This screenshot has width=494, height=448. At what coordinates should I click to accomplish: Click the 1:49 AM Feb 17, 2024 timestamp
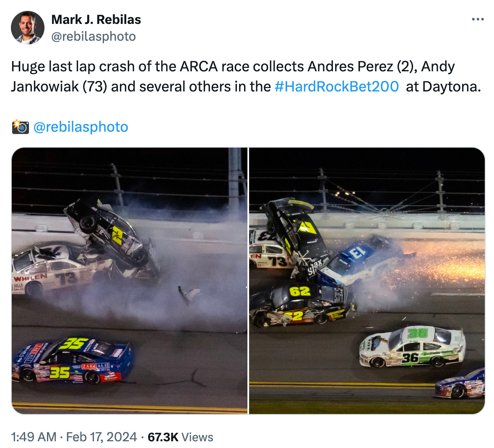pyautogui.click(x=74, y=437)
